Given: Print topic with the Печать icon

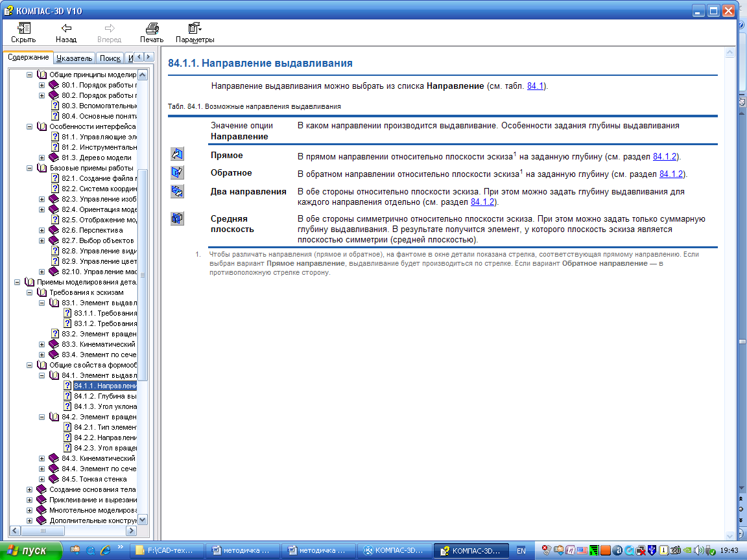Looking at the screenshot, I should tap(152, 28).
